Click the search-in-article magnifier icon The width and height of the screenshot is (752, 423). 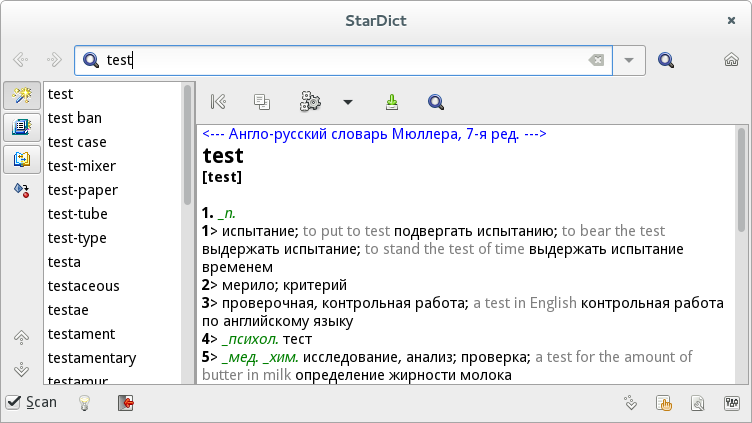435,101
